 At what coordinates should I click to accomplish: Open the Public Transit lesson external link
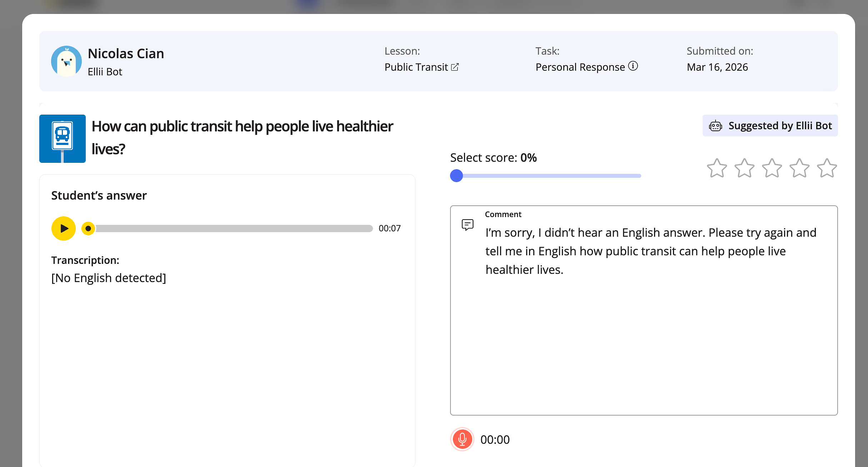tap(455, 67)
